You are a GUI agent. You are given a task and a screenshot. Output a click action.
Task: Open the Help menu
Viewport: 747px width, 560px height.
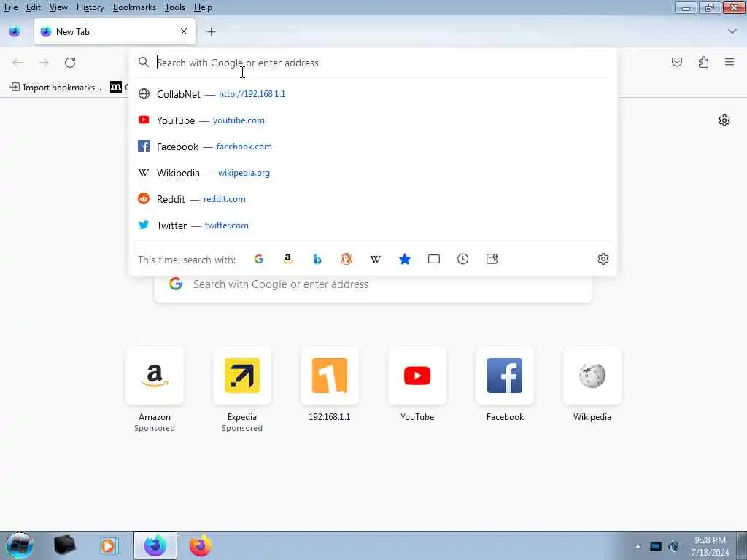(203, 7)
